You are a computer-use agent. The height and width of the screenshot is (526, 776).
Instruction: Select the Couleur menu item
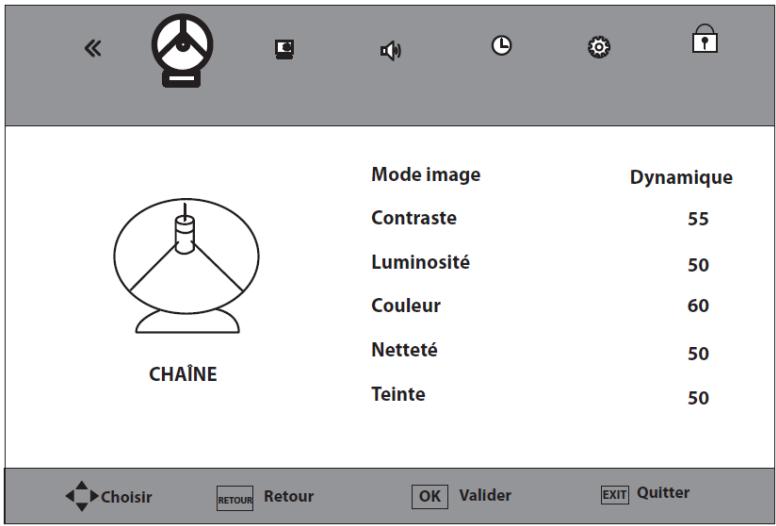click(406, 305)
